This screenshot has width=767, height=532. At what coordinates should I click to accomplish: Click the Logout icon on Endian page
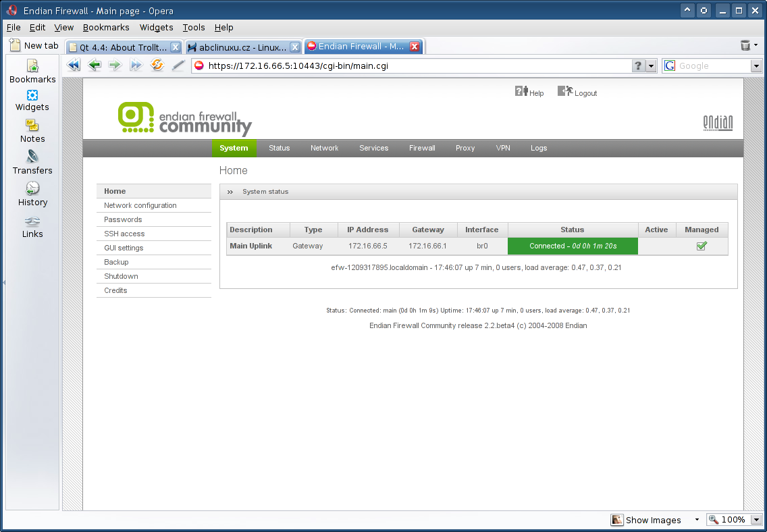[x=565, y=91]
